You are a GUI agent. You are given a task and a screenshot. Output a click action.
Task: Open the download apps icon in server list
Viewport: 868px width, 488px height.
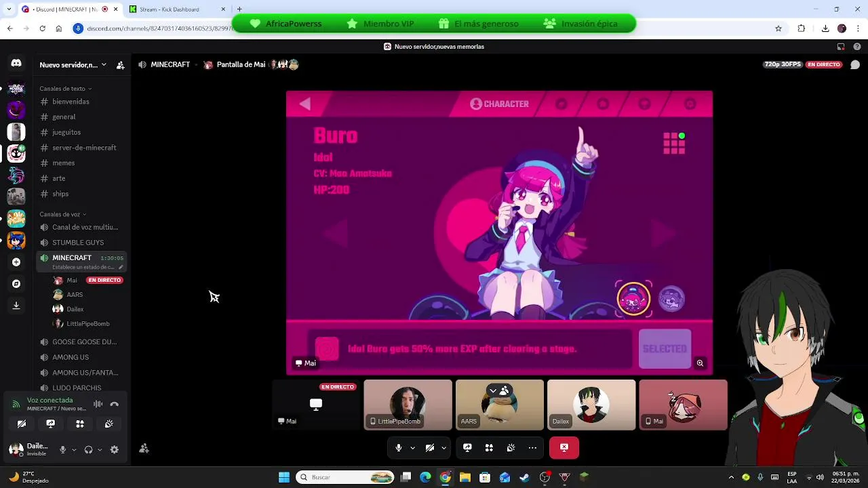tap(16, 306)
